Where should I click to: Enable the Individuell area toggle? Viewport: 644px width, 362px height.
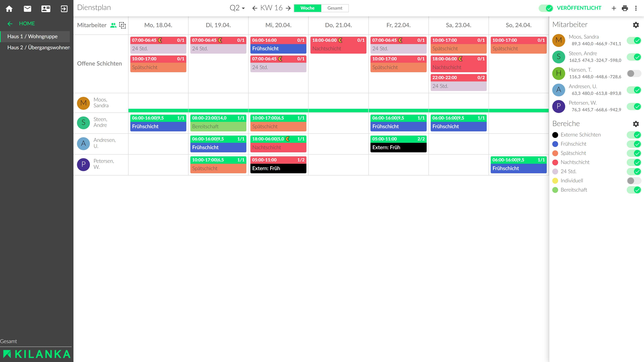[634, 181]
